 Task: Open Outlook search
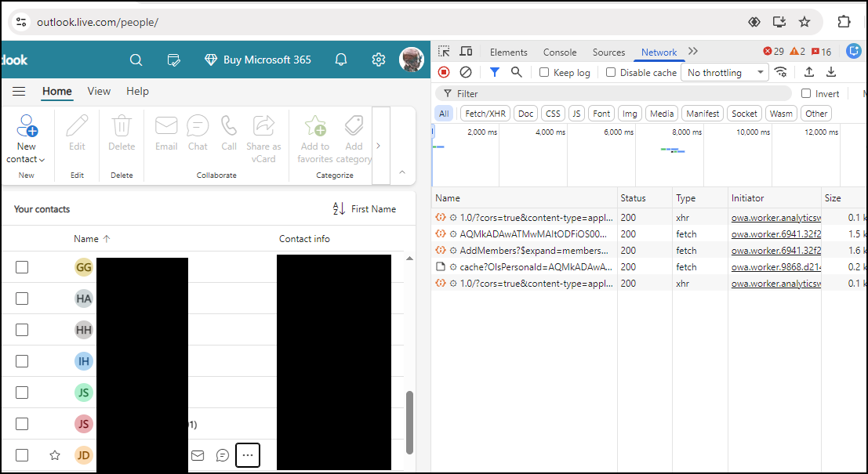point(136,60)
